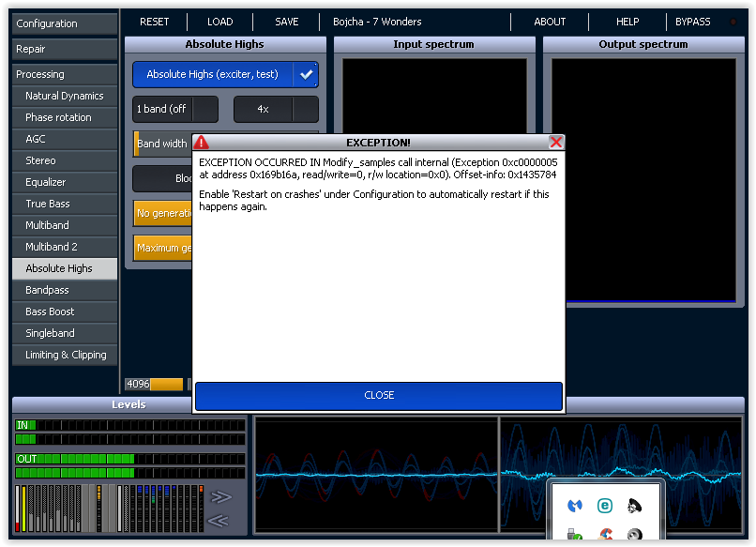Screen dimensions: 756x547
Task: Adjust the orange No generation slider
Action: coord(162,213)
